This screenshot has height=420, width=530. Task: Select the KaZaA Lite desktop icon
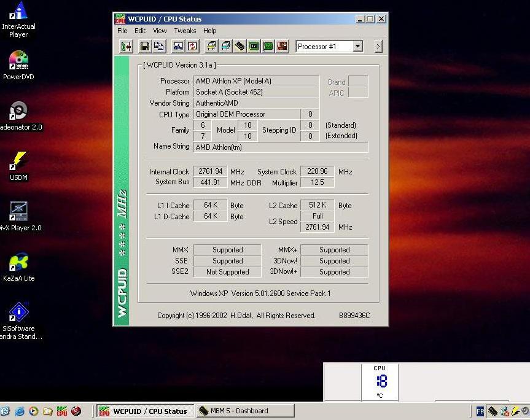(18, 267)
